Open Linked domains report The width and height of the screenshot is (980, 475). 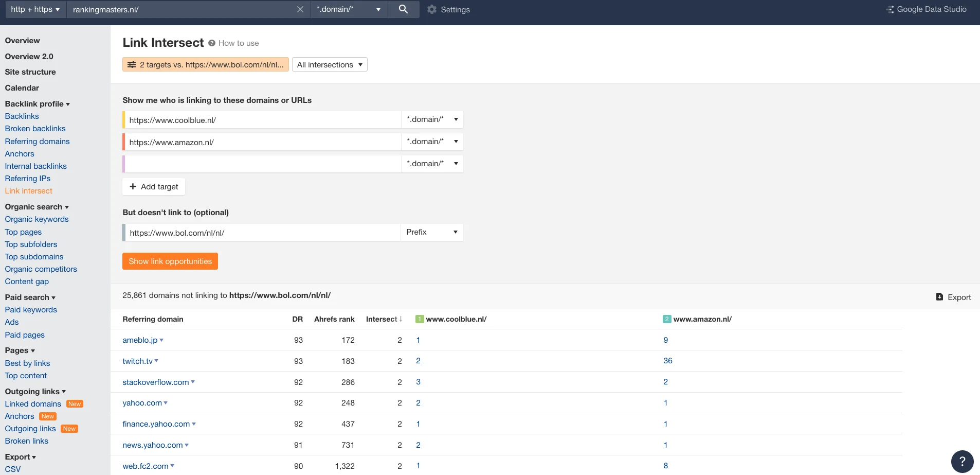point(33,404)
